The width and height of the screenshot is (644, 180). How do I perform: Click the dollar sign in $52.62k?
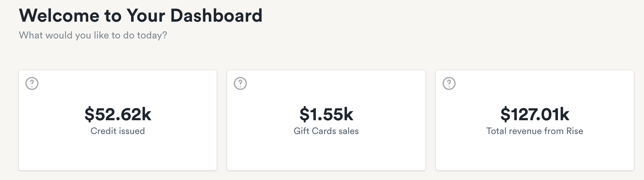click(x=90, y=114)
